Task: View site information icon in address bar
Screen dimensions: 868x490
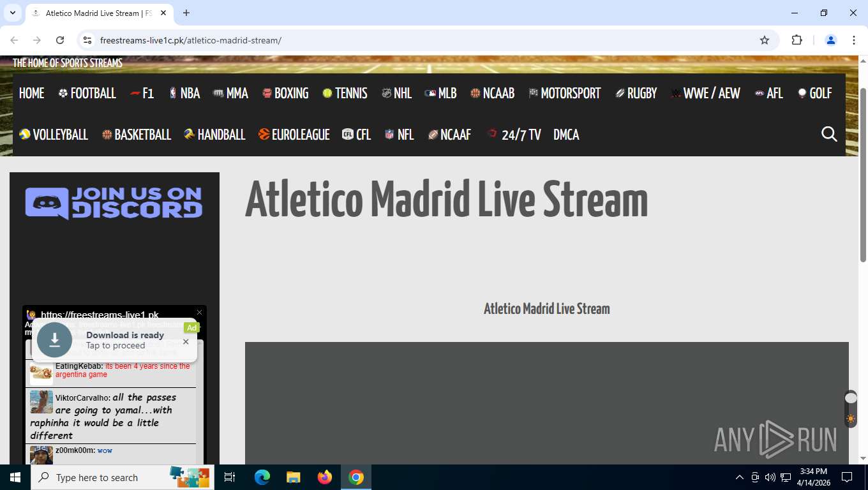Action: coord(88,40)
